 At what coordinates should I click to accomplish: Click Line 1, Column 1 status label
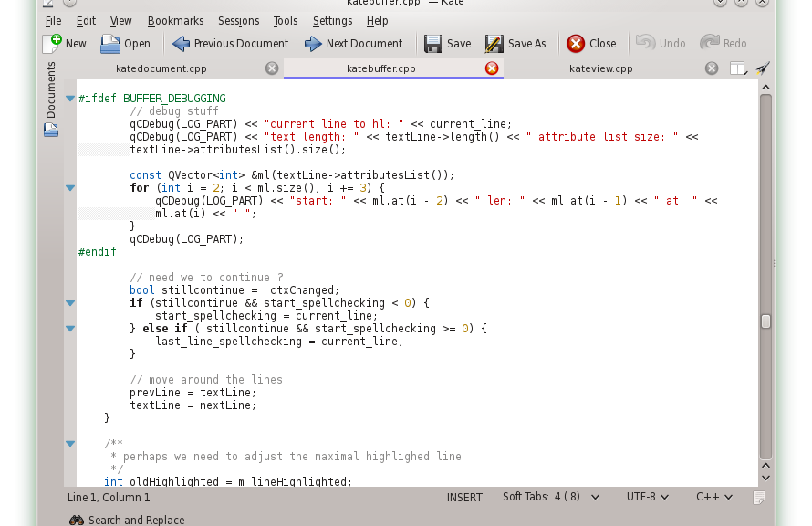pyautogui.click(x=109, y=498)
